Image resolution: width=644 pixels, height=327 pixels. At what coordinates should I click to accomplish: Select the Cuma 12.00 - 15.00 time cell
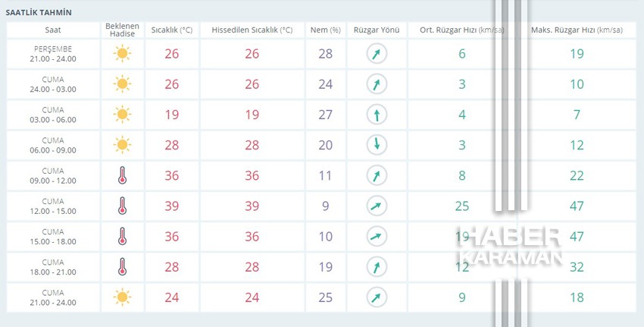[x=53, y=206]
